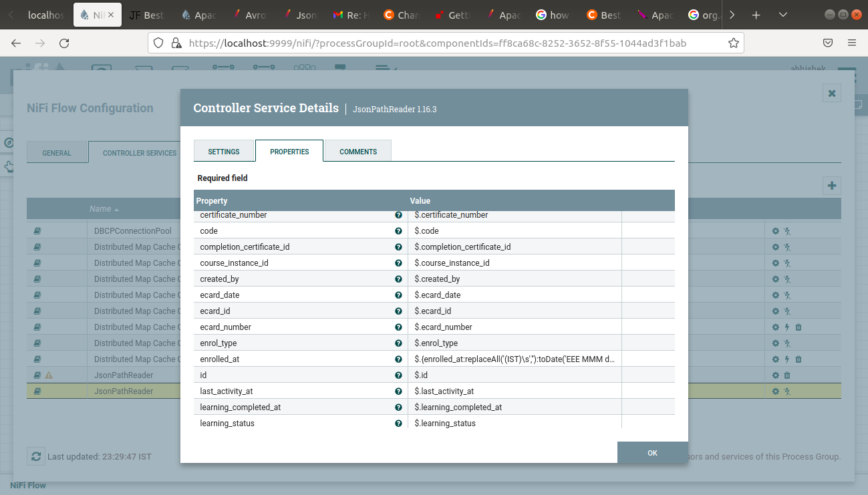View help for certificate_number property question mark
This screenshot has width=868, height=495.
coord(398,214)
